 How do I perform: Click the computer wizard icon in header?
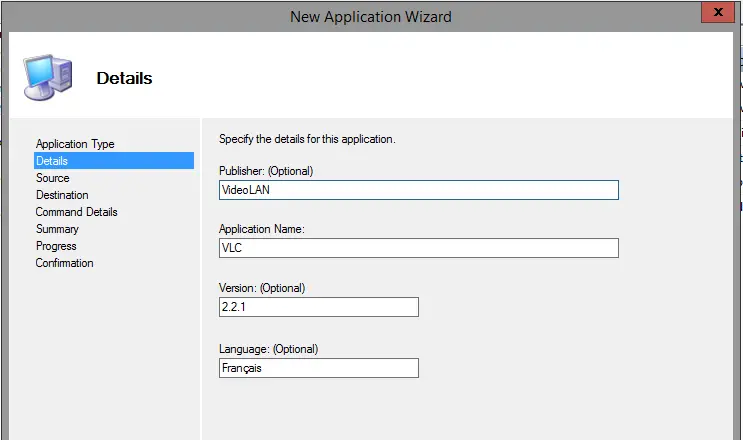tap(48, 77)
